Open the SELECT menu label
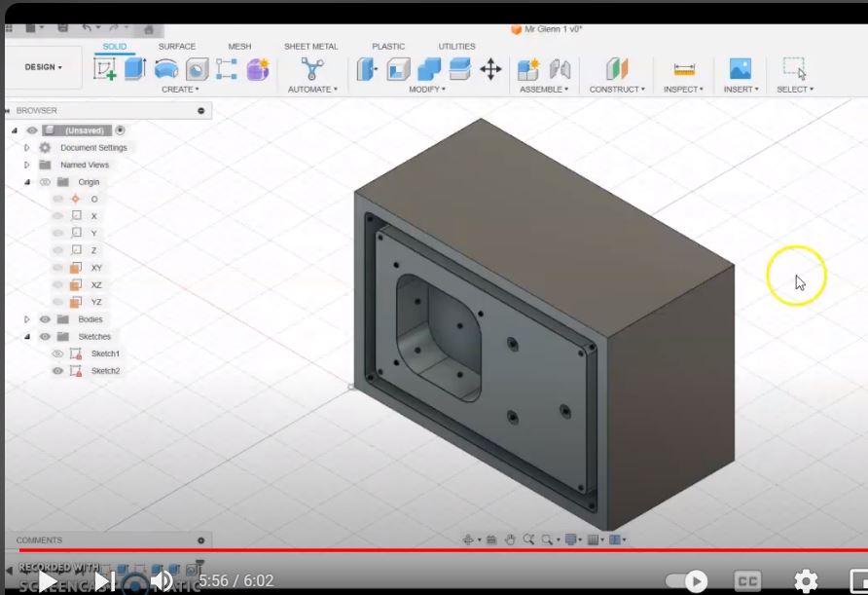This screenshot has height=595, width=868. click(795, 90)
